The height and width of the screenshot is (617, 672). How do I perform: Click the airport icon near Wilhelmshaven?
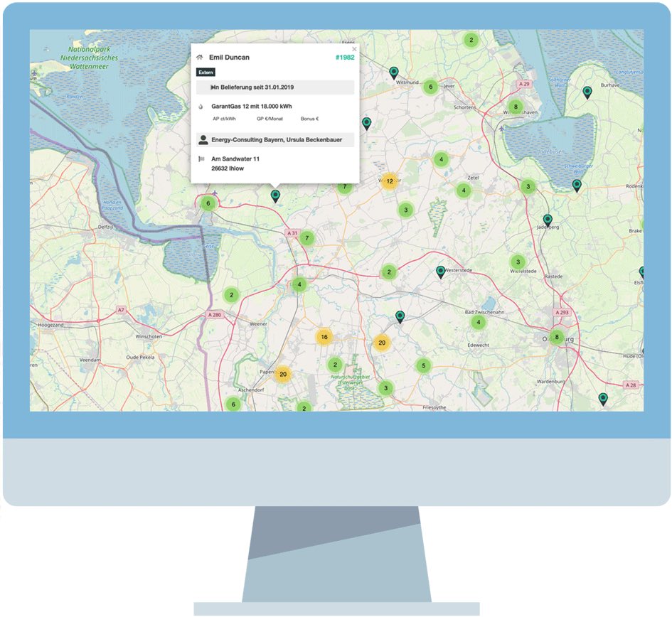501,129
